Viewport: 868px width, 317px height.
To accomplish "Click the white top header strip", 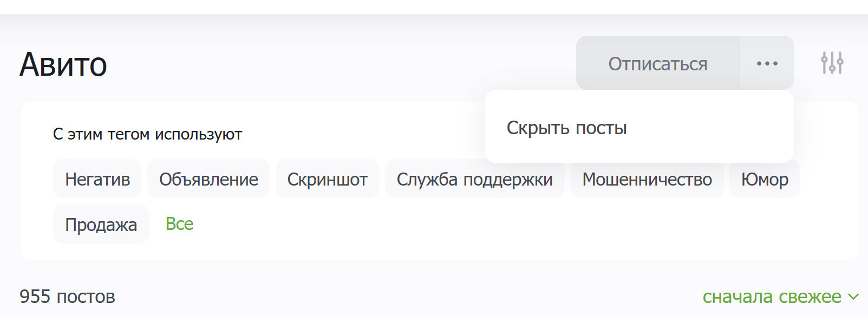I will pyautogui.click(x=433, y=6).
